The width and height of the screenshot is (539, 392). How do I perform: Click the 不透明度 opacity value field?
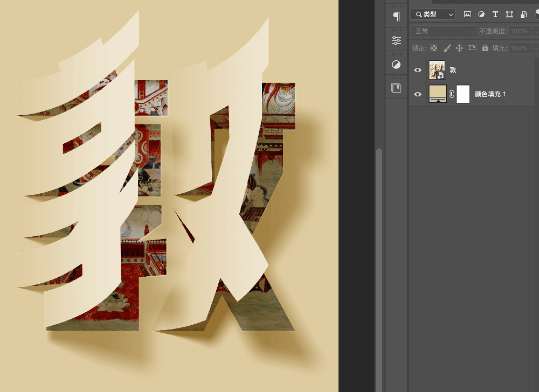click(x=521, y=31)
